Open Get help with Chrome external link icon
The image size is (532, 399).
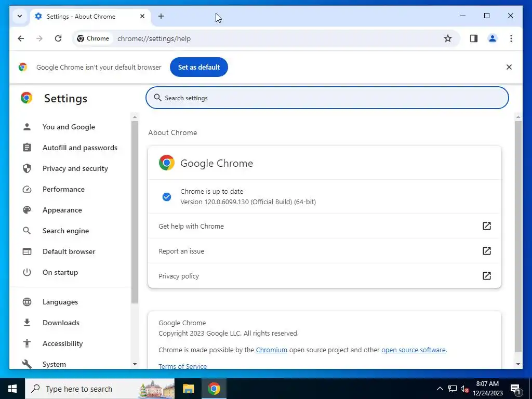point(486,226)
